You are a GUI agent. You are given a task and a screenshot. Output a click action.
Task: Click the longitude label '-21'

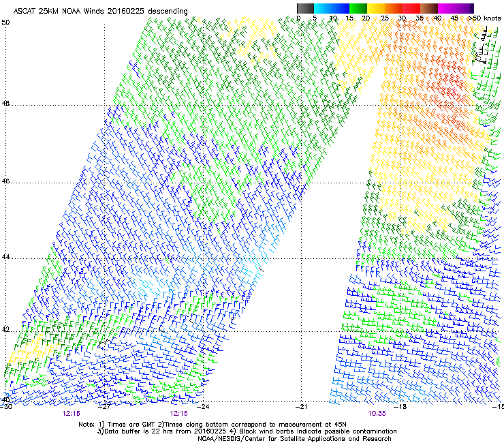pyautogui.click(x=302, y=407)
